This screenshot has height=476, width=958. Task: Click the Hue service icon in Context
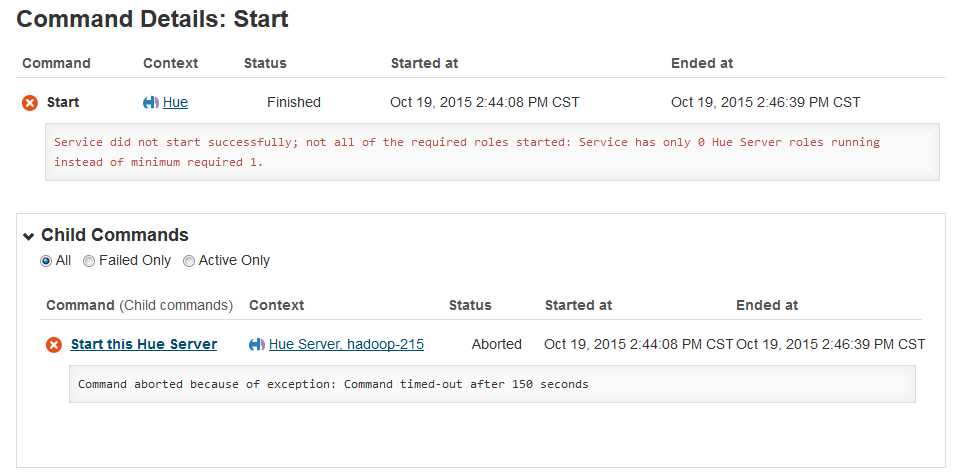151,103
